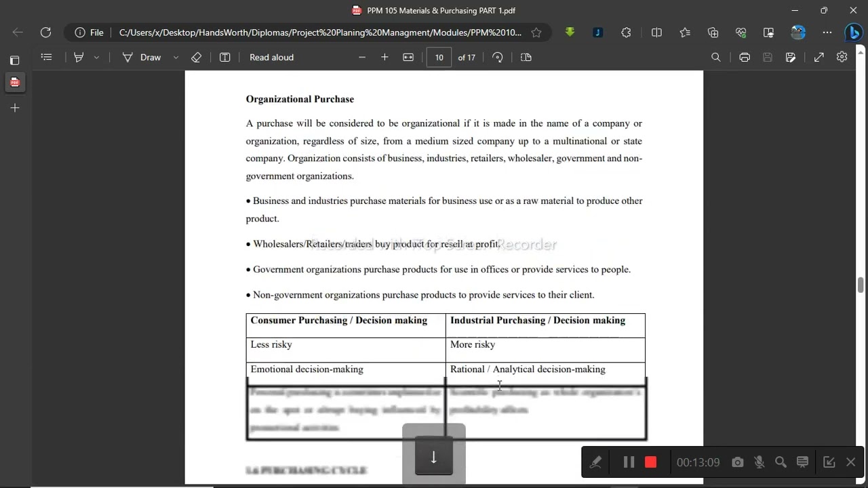Open the Collections icon

(713, 32)
